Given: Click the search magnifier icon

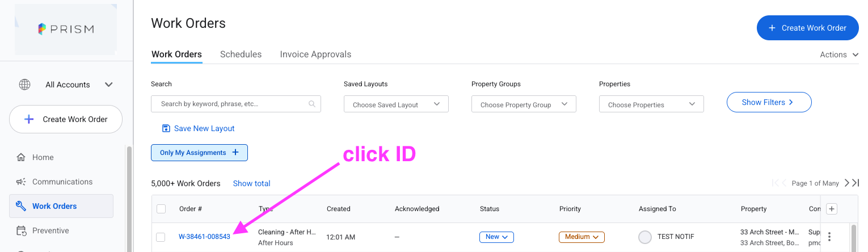Looking at the screenshot, I should [311, 104].
